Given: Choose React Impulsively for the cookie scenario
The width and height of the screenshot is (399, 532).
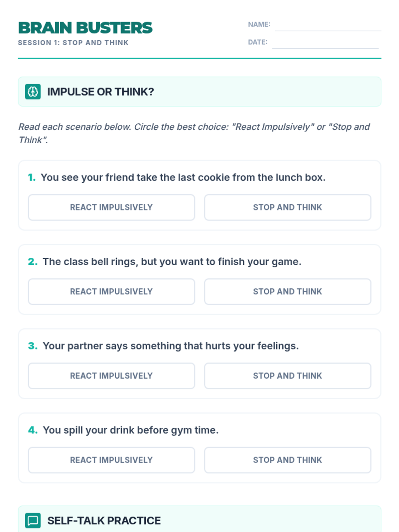Looking at the screenshot, I should click(111, 207).
